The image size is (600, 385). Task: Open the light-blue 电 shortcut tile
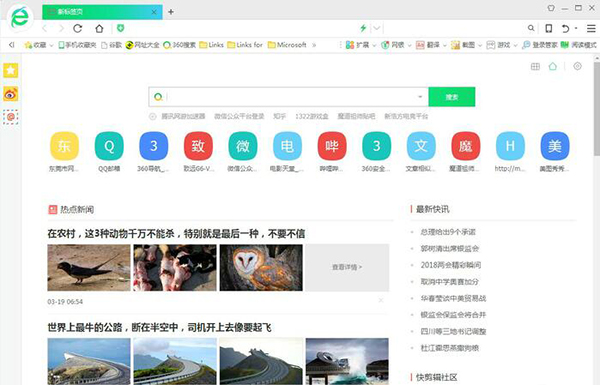point(287,146)
